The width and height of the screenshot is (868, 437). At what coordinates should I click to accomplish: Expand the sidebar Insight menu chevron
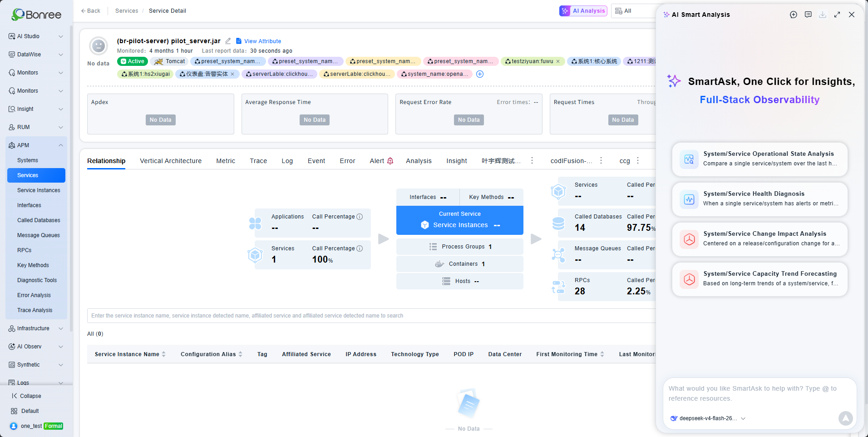pos(61,109)
